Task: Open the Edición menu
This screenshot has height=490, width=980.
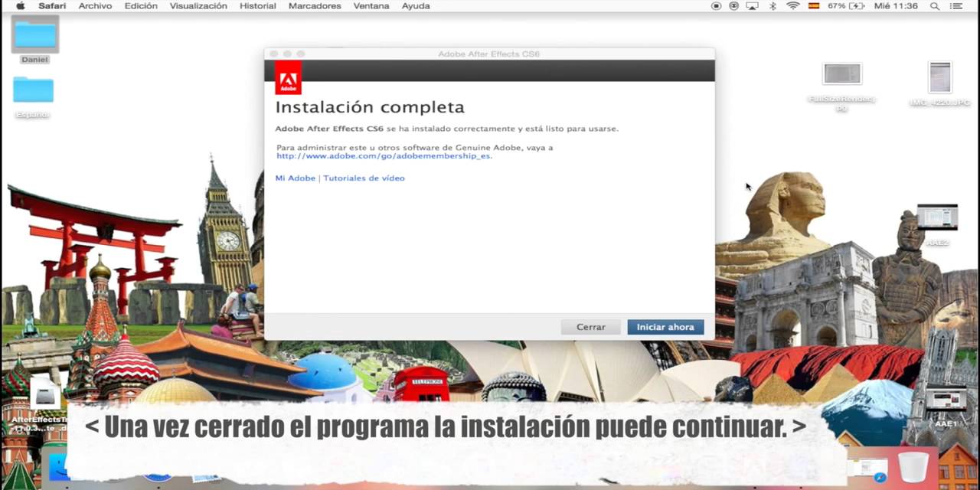Action: (x=141, y=5)
